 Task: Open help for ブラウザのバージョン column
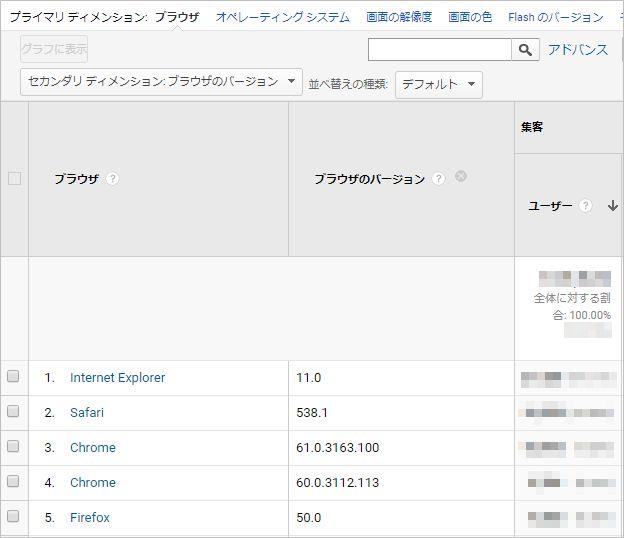pos(439,179)
